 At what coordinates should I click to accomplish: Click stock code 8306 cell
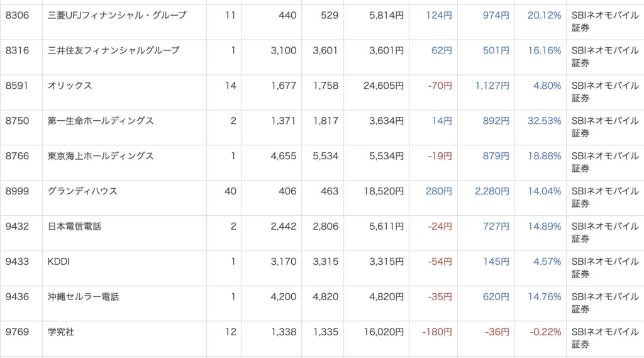click(x=17, y=15)
